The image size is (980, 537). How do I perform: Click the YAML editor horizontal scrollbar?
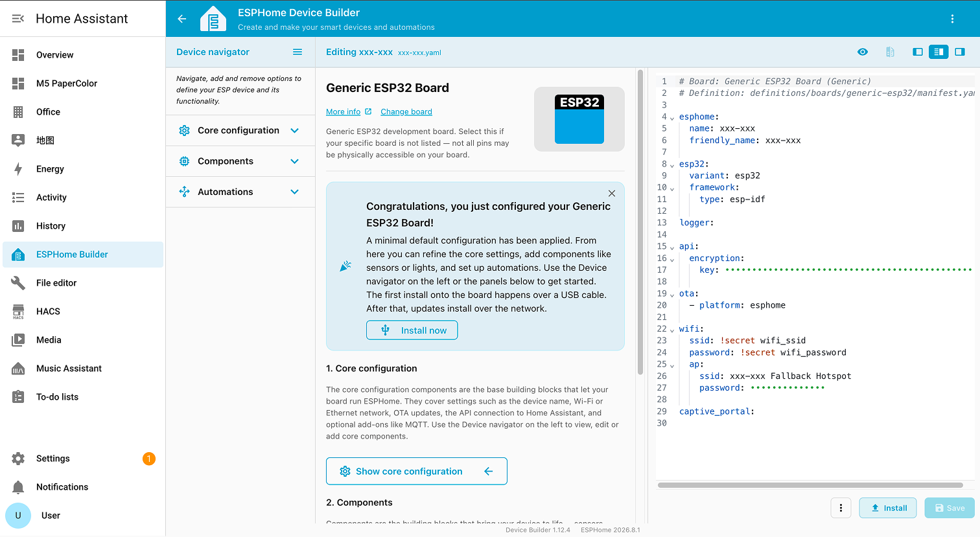click(810, 485)
